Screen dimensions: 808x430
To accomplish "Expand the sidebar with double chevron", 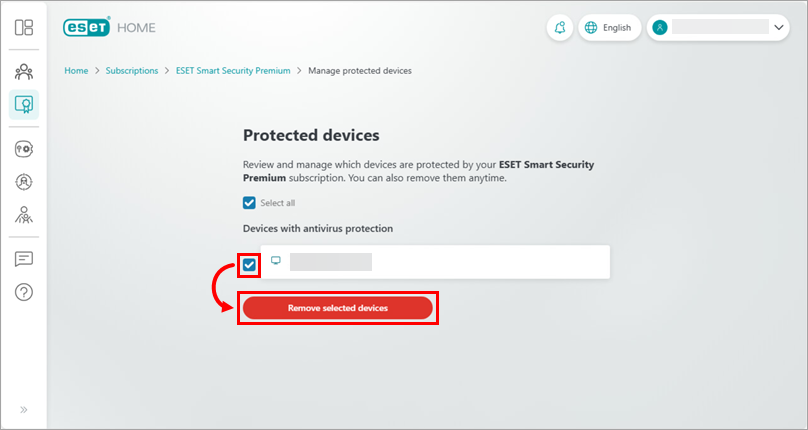I will [24, 409].
